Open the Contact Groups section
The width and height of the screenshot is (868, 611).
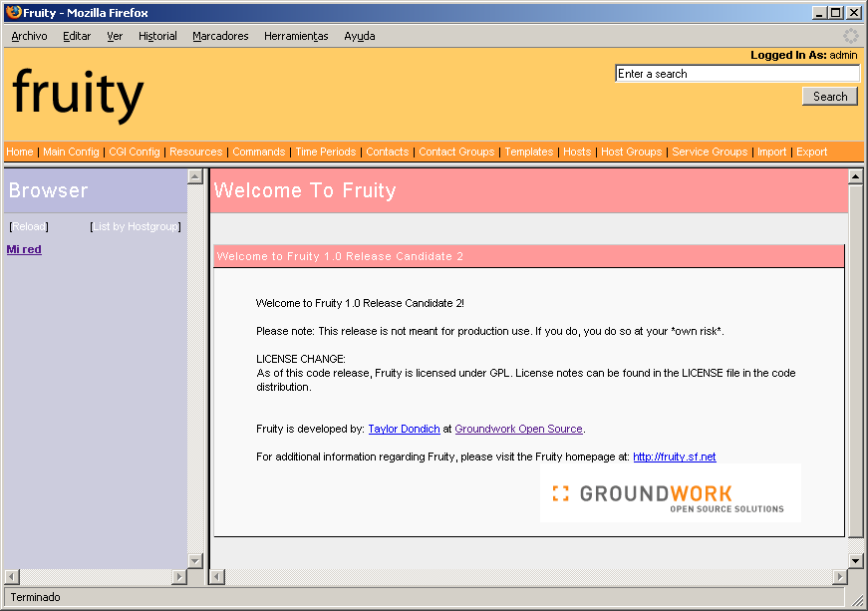(456, 152)
